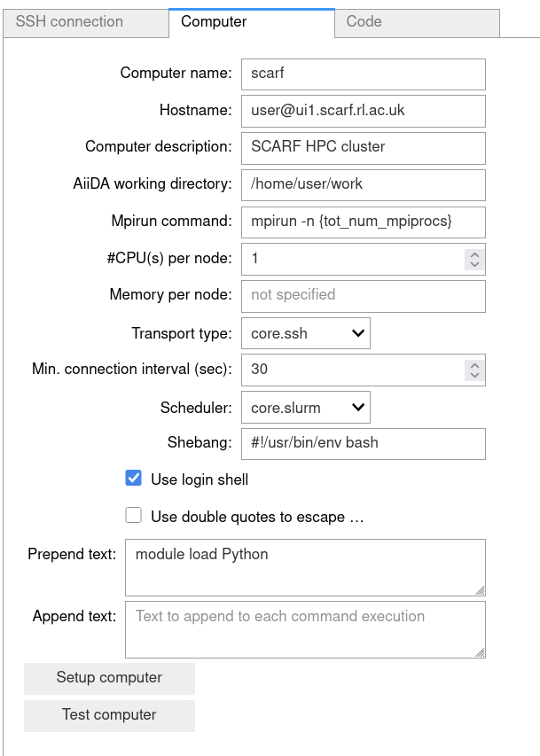
Task: Open the Code tab
Action: click(417, 22)
